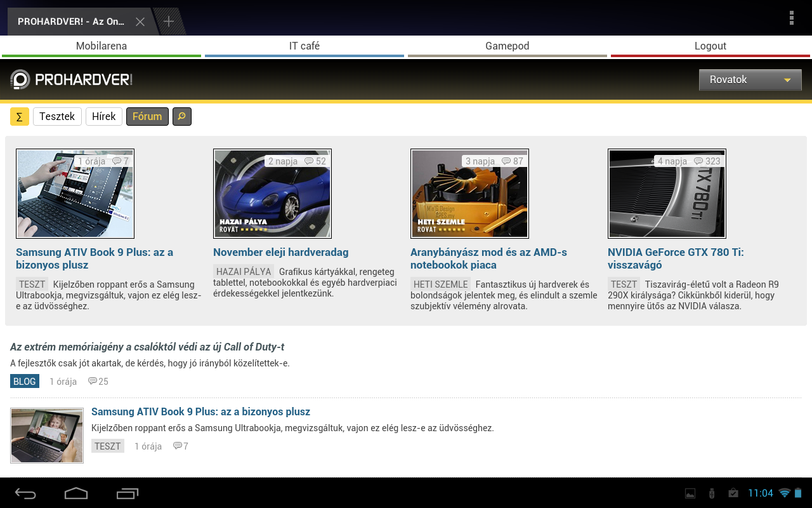The image size is (812, 508).
Task: Click the yellow sigma summary icon
Action: click(x=20, y=117)
